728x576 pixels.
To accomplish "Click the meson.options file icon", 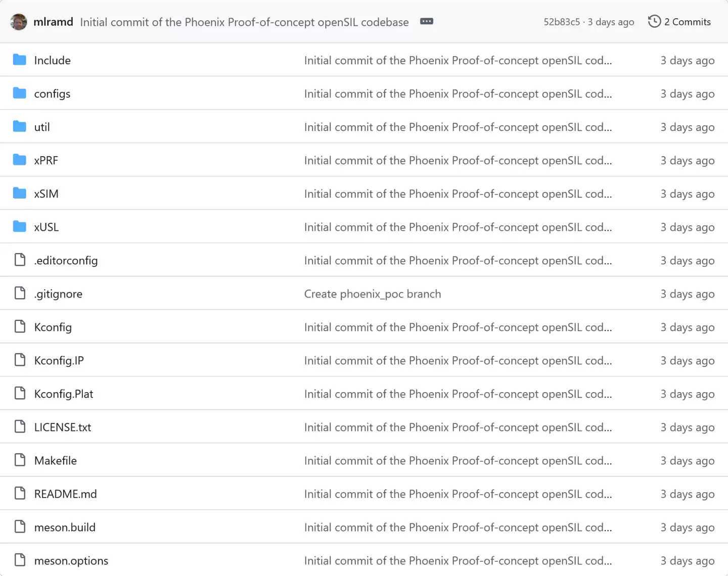I will point(20,560).
